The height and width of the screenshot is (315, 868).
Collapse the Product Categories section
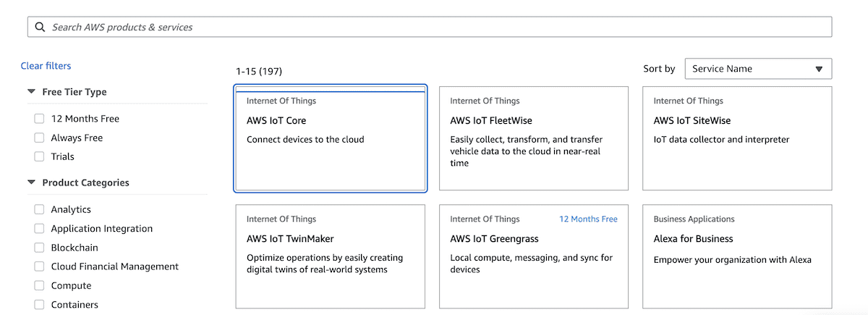32,183
